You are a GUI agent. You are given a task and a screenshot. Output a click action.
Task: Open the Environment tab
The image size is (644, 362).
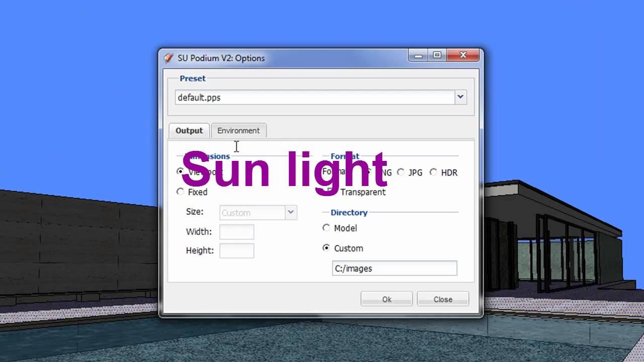tap(238, 131)
